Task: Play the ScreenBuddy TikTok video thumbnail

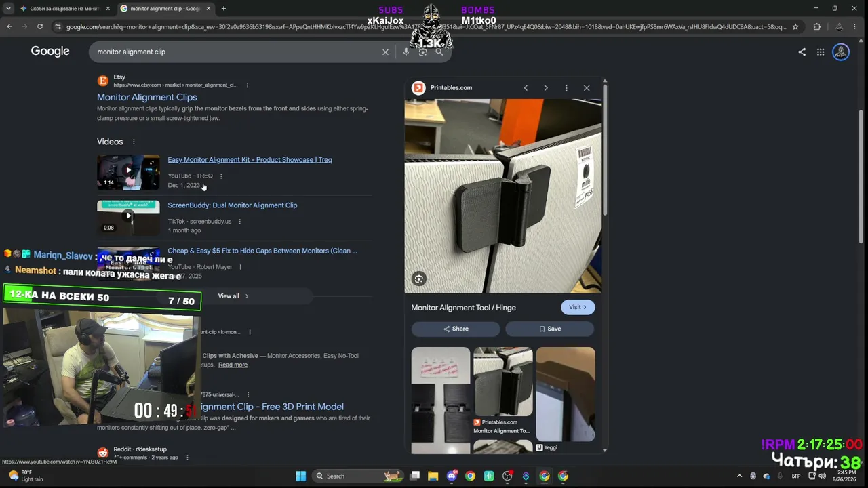Action: coord(128,217)
